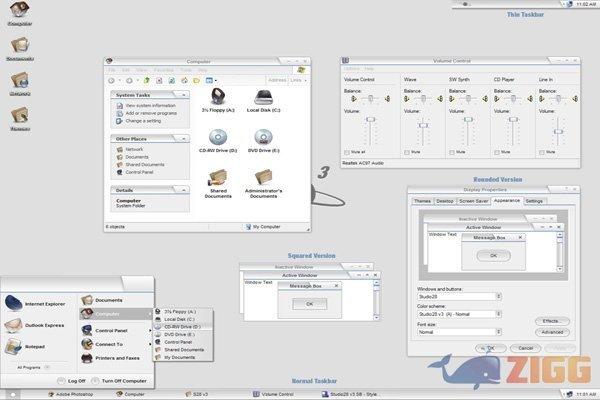Open the Shared Documents folder icon

click(x=218, y=177)
